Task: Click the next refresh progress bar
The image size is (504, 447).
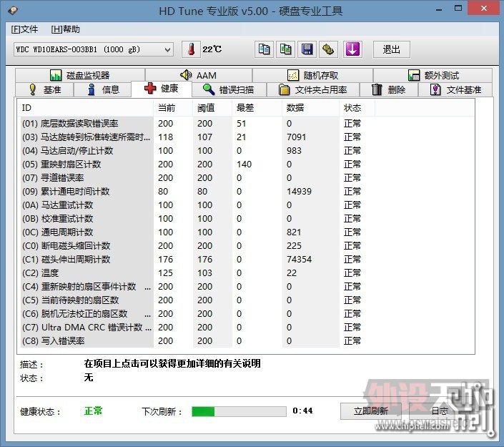Action: pos(239,411)
